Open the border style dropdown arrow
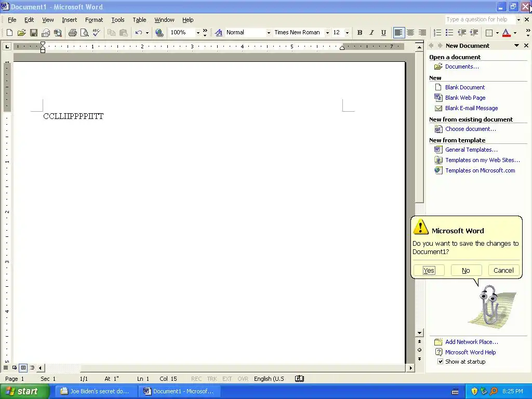 497,33
